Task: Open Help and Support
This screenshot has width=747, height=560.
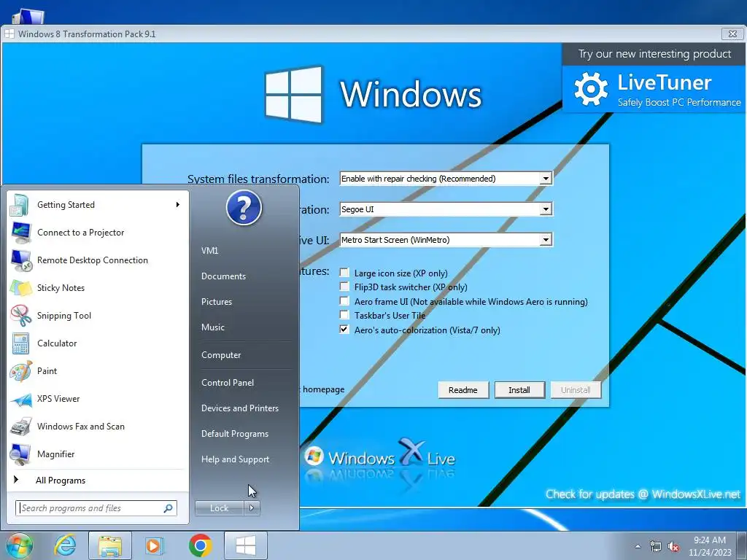Action: tap(236, 459)
